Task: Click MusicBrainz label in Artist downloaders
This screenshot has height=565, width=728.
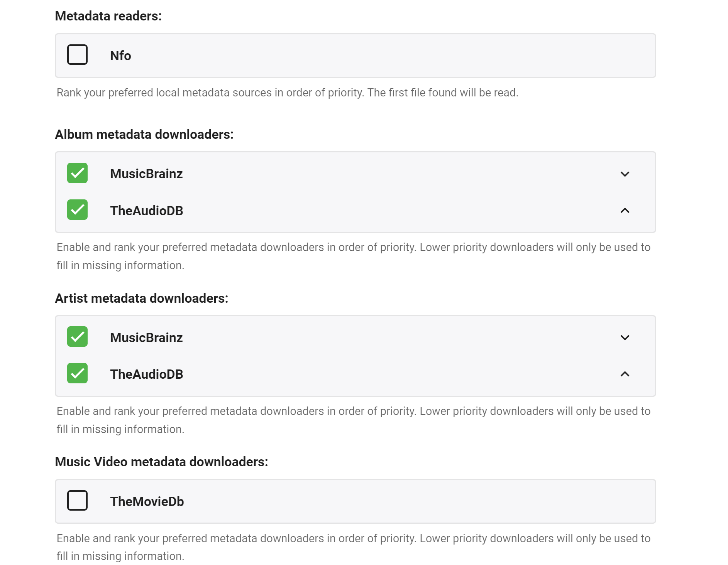Action: pos(146,337)
